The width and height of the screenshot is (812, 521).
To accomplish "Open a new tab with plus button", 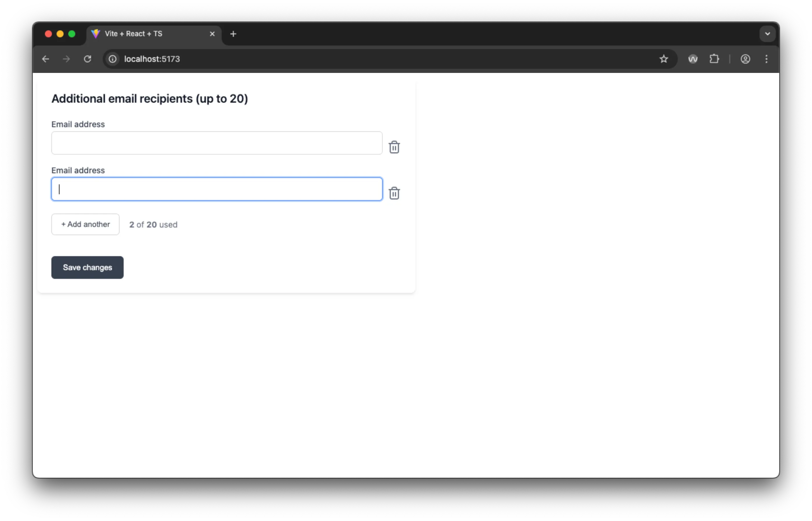I will (x=233, y=34).
